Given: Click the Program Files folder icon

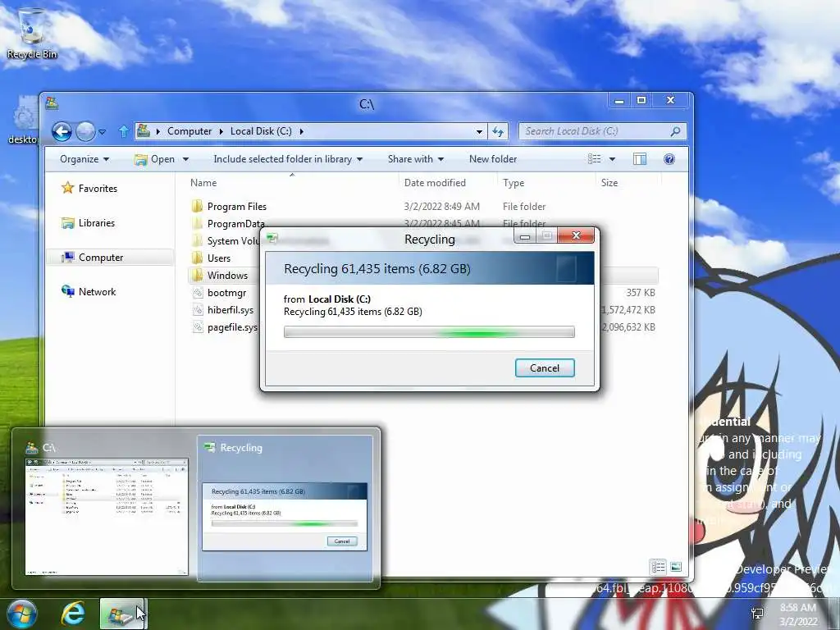Looking at the screenshot, I should [x=198, y=207].
